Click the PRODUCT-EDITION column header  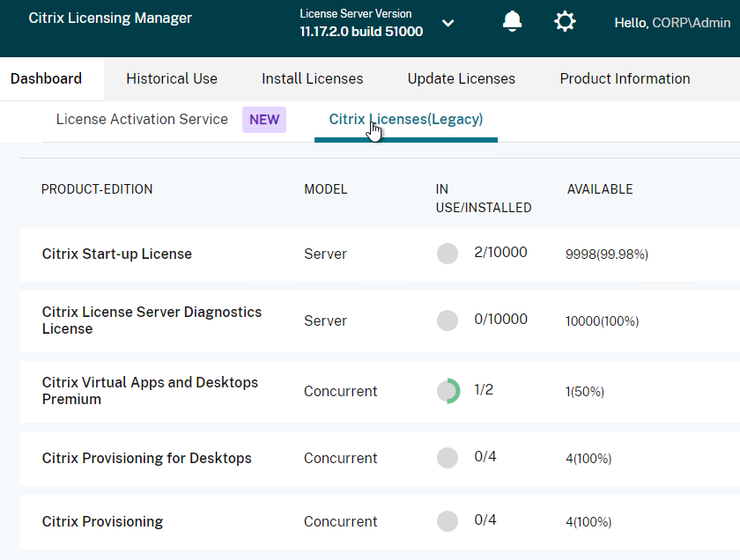(x=97, y=189)
